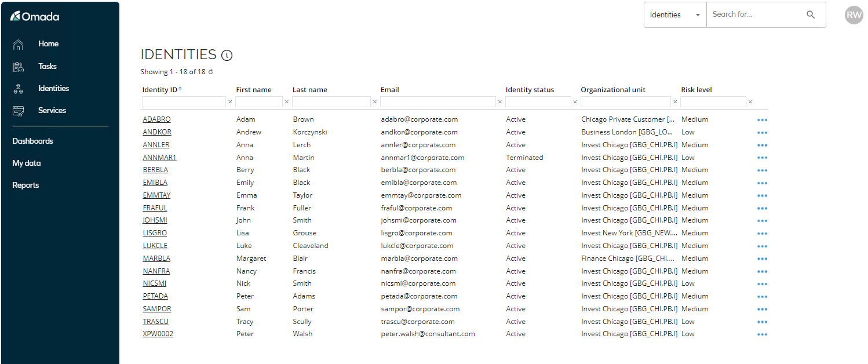The height and width of the screenshot is (364, 868).
Task: Select the Home menu label
Action: click(x=49, y=44)
